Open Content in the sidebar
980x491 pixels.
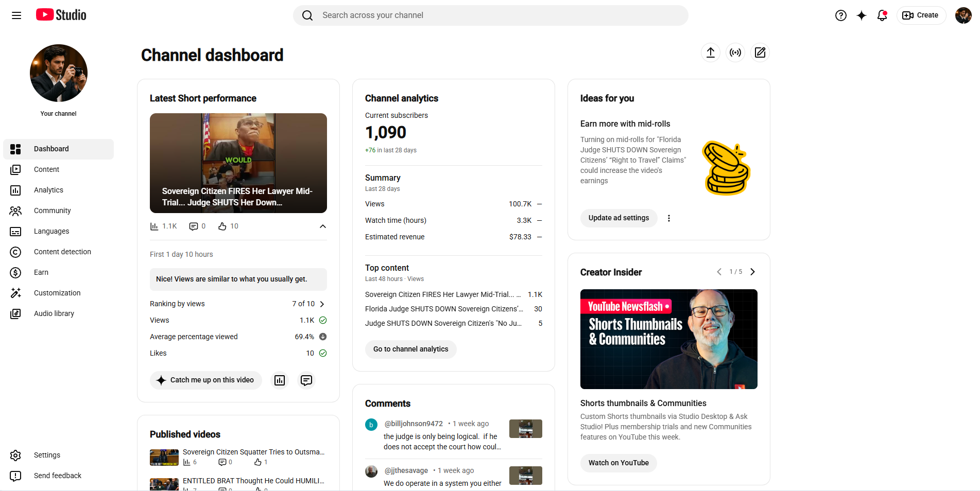click(x=59, y=170)
